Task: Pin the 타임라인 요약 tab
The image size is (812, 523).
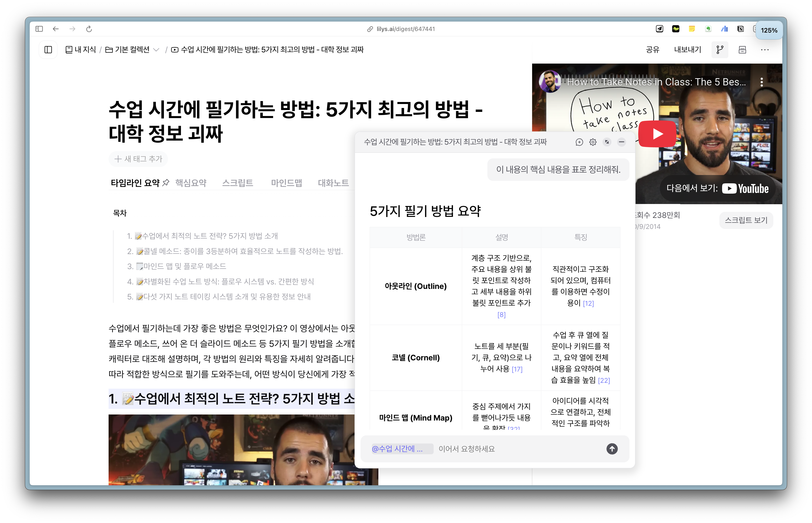Action: click(166, 183)
